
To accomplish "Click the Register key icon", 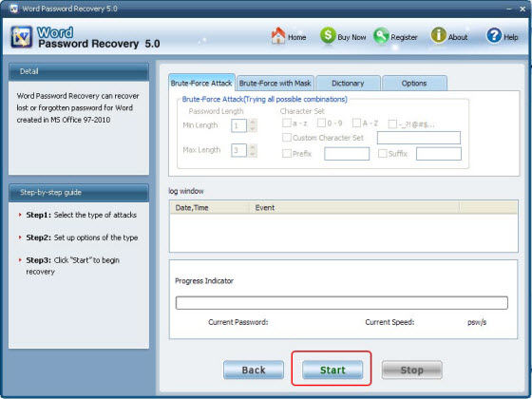I will [x=381, y=36].
